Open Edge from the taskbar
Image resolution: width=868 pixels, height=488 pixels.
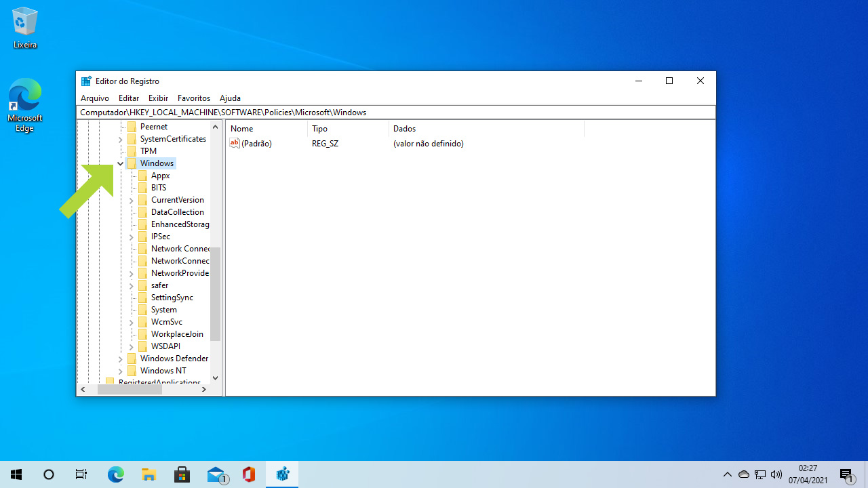[116, 474]
